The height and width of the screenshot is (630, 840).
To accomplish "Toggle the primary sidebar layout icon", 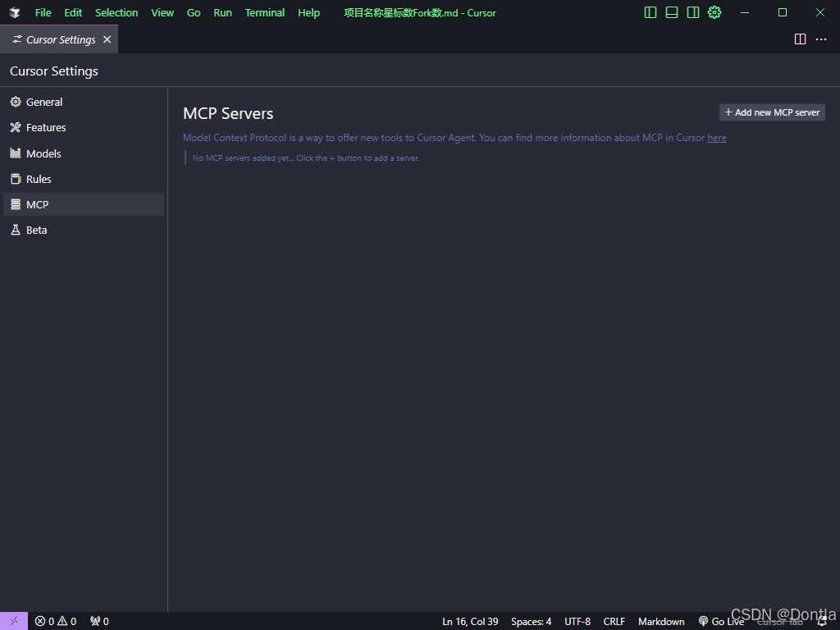I will (x=650, y=12).
